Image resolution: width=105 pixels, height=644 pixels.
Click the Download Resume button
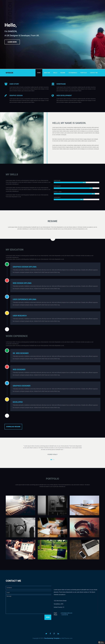[x=13, y=426]
